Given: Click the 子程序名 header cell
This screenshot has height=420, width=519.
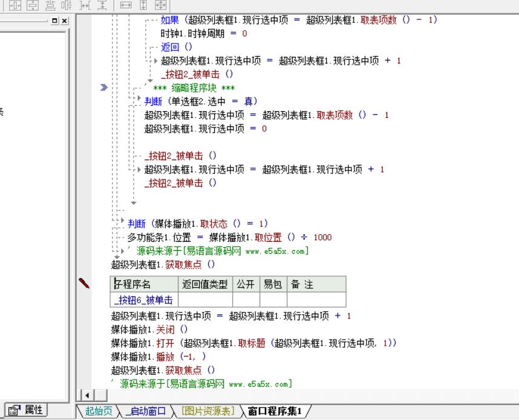Looking at the screenshot, I should (x=145, y=284).
